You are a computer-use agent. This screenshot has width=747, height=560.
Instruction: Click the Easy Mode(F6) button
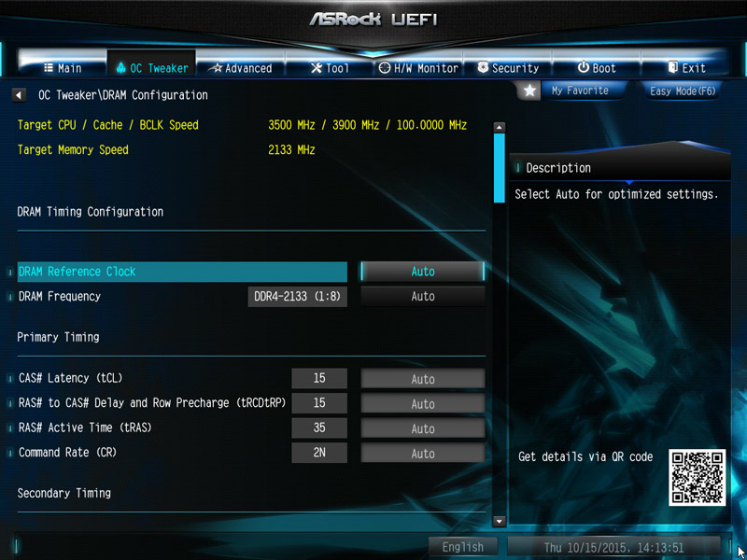click(683, 91)
